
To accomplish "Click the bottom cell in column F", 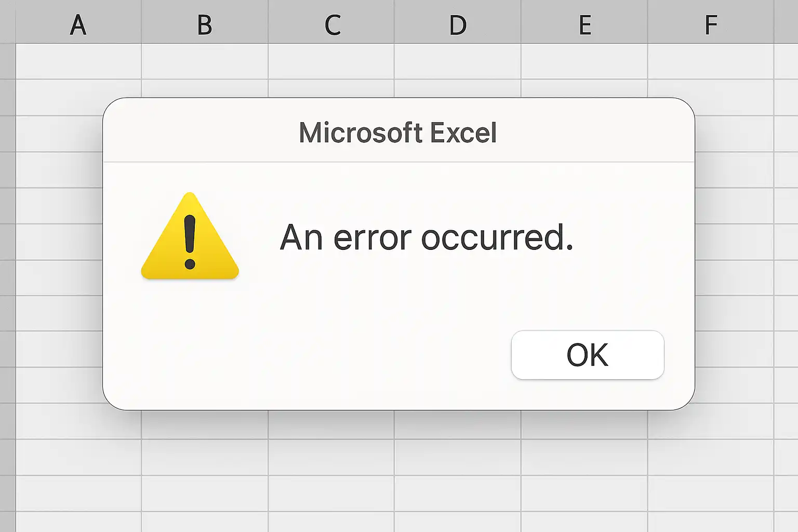I will [x=711, y=522].
